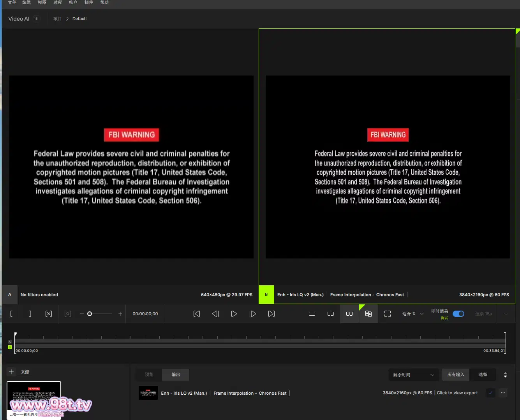Select the A/B comparison view icon
520x420 pixels.
pyautogui.click(x=368, y=314)
